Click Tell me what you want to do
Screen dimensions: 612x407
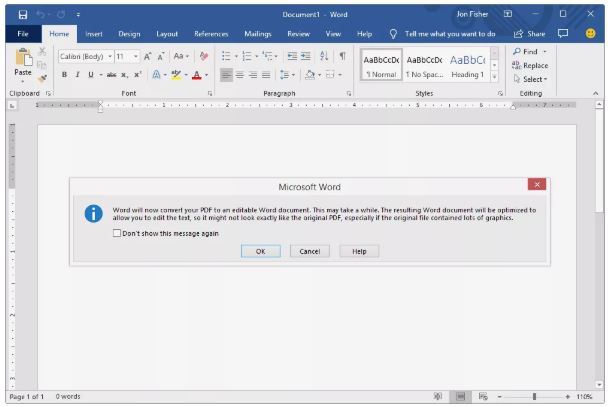pyautogui.click(x=450, y=34)
